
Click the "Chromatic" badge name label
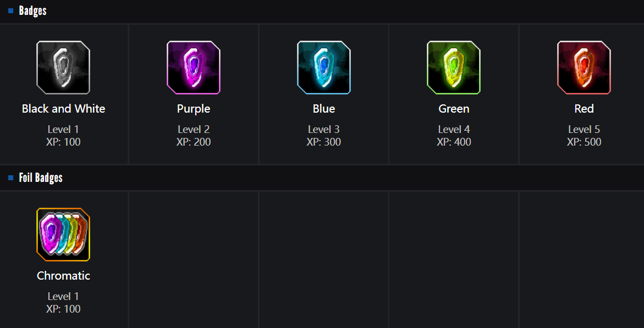(63, 276)
